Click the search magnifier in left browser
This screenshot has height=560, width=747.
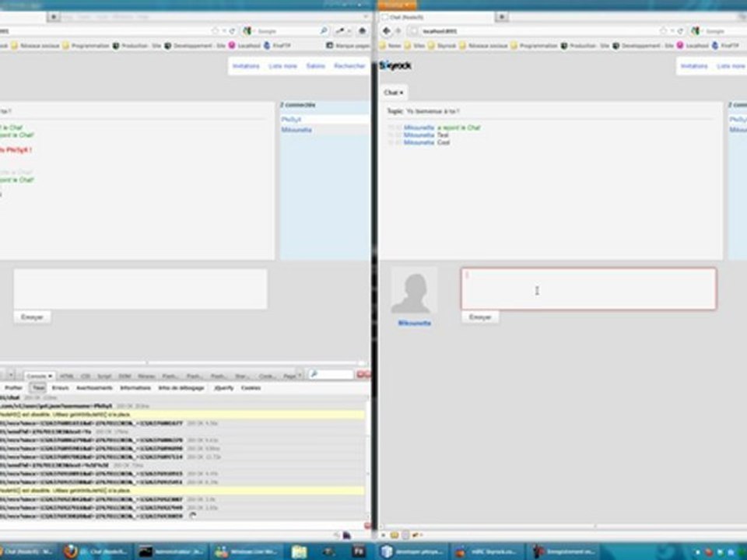(x=324, y=31)
